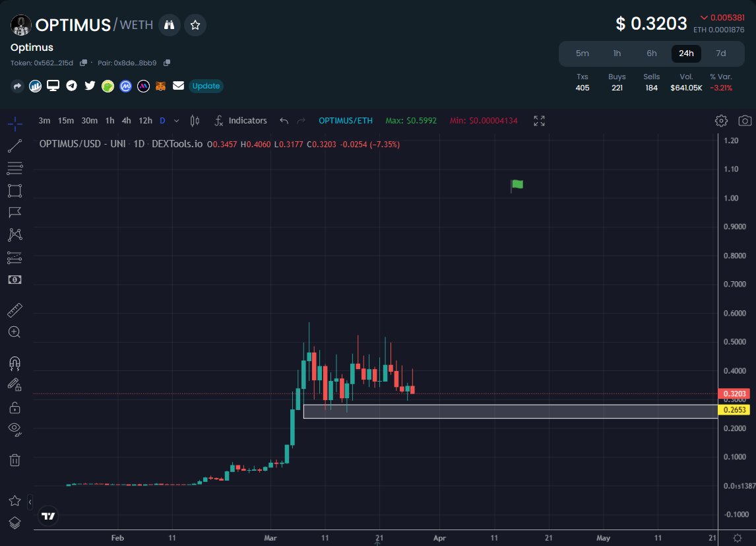Select the magnet snap tool
This screenshot has height=546, width=756.
point(14,362)
